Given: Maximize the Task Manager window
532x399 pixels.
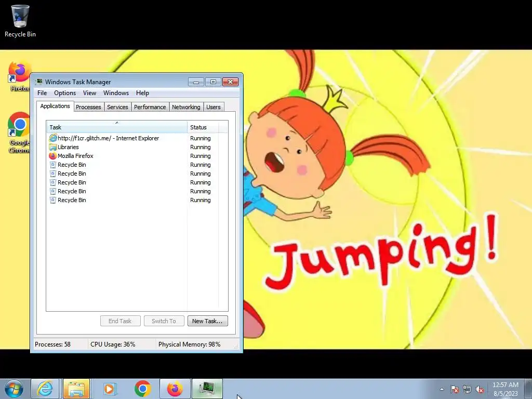Looking at the screenshot, I should 213,82.
